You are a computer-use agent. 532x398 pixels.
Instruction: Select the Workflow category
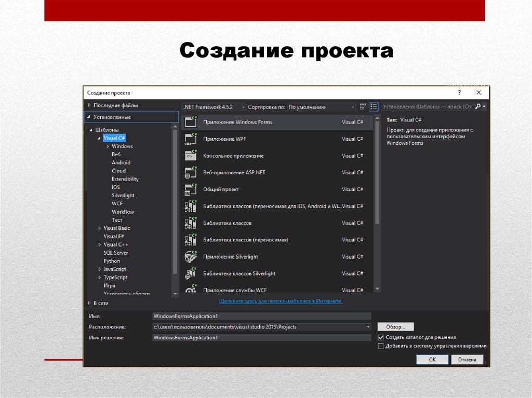pyautogui.click(x=123, y=212)
